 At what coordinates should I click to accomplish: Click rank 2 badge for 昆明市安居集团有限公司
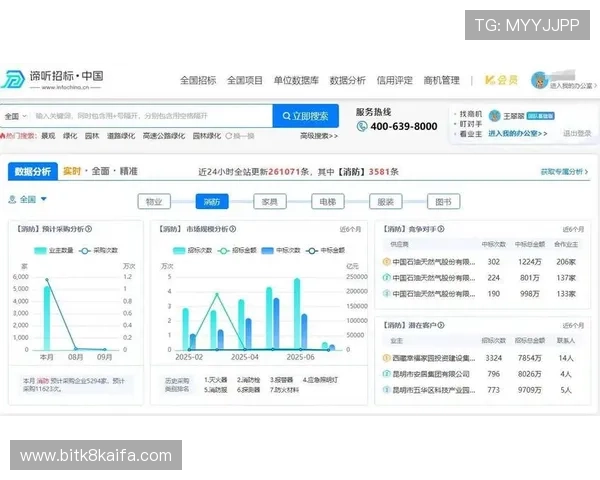click(x=386, y=374)
